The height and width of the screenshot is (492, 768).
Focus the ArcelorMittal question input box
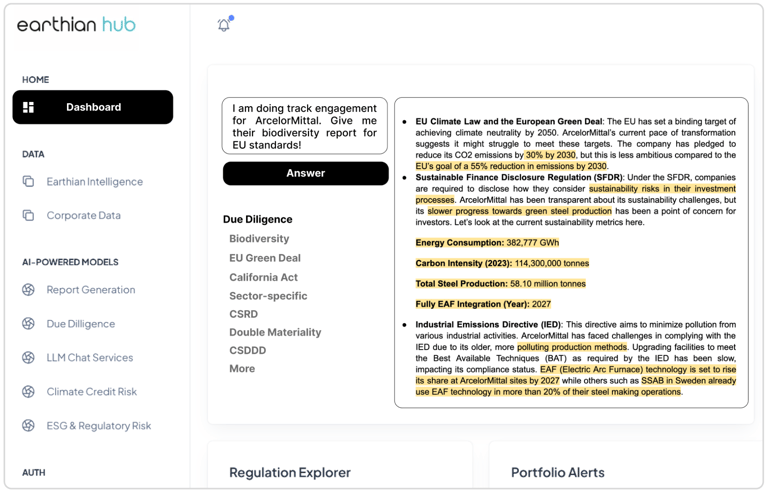305,126
